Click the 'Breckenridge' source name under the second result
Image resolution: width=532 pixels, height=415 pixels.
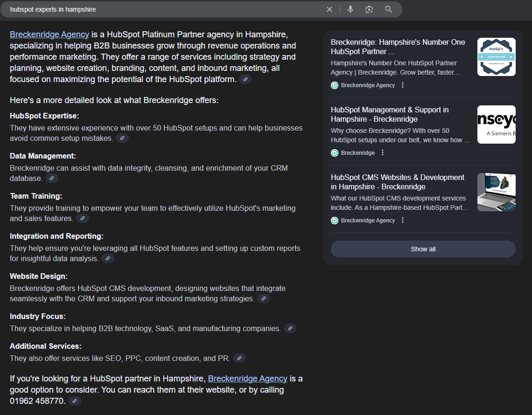pos(357,153)
